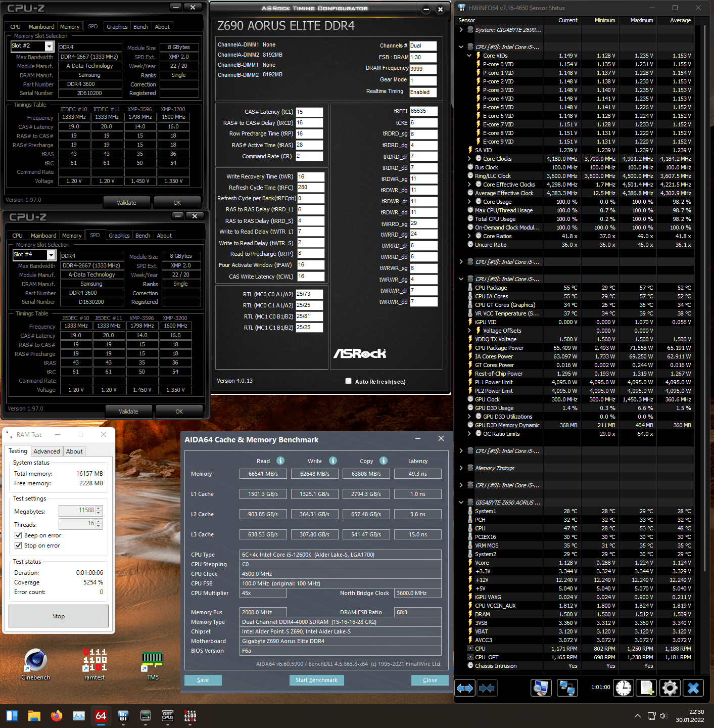Click Megabytes stepper arrows in RAM Test
This screenshot has height=728, width=714.
coord(99,511)
